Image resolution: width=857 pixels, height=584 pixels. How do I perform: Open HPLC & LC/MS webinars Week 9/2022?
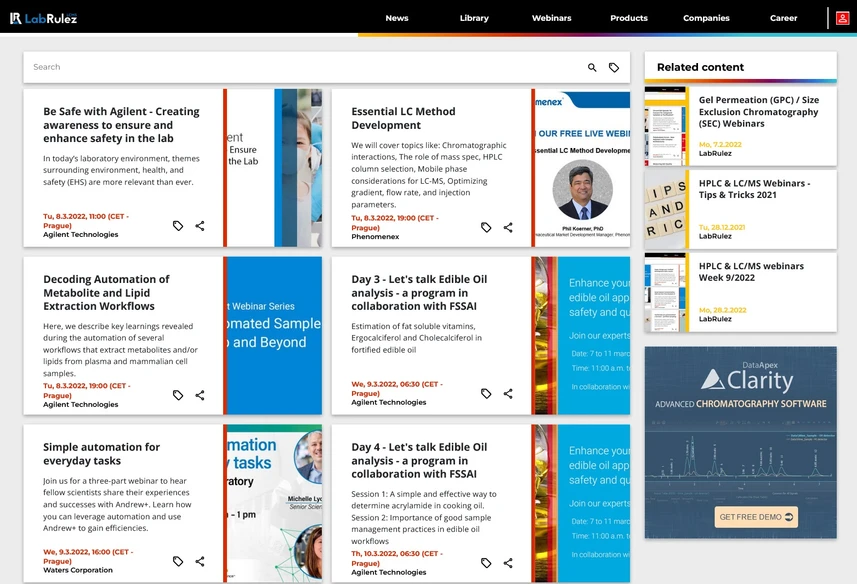[x=751, y=272]
